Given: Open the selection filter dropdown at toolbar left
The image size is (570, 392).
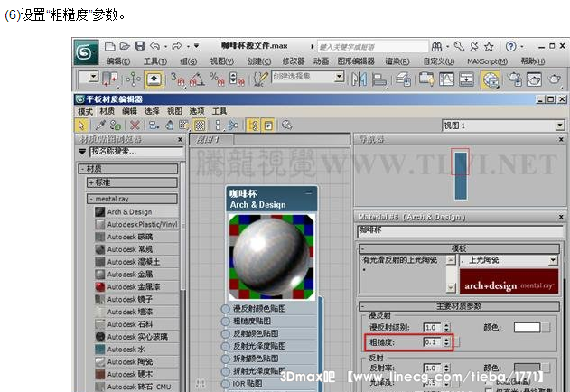Looking at the screenshot, I should pyautogui.click(x=94, y=77).
